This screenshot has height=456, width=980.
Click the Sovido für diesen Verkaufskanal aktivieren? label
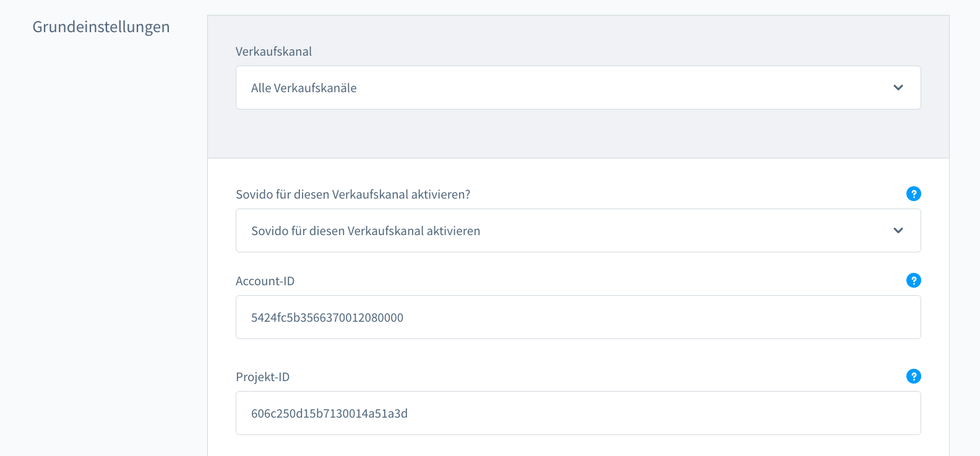[x=353, y=194]
